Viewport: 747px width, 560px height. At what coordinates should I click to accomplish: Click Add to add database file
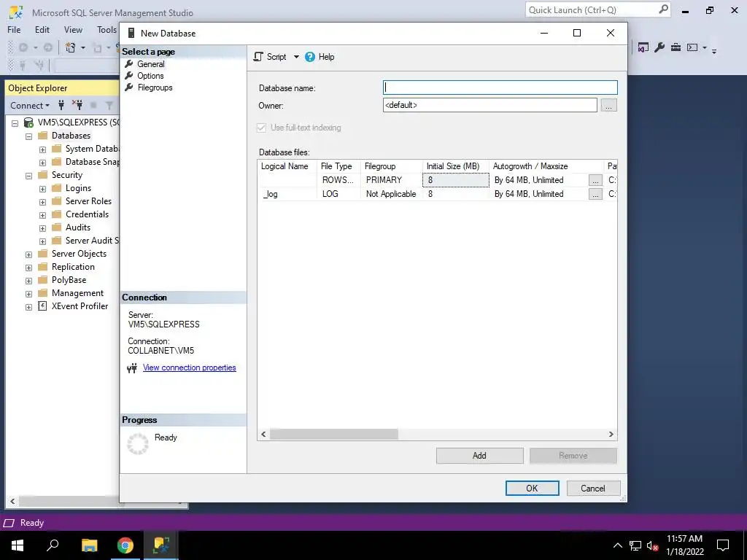point(480,456)
